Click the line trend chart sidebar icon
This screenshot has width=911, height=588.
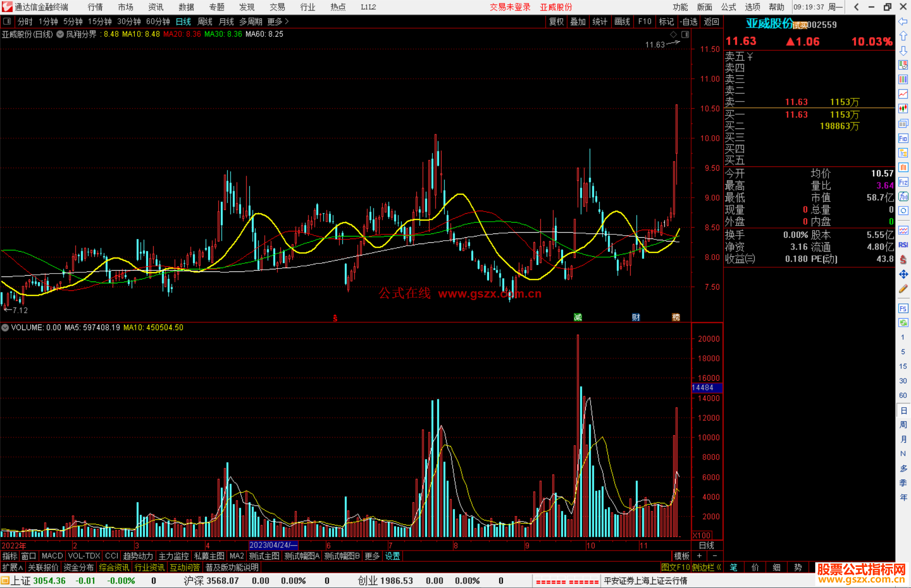pyautogui.click(x=903, y=94)
